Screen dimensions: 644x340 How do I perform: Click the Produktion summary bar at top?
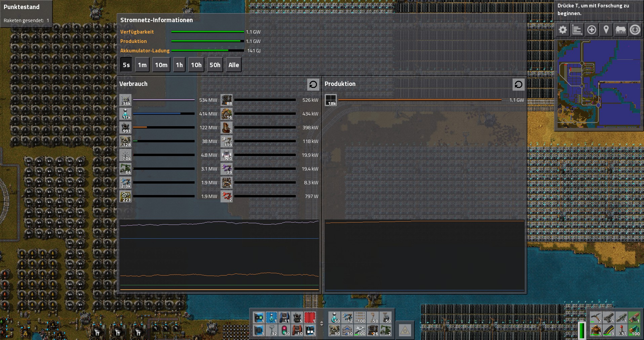point(208,41)
